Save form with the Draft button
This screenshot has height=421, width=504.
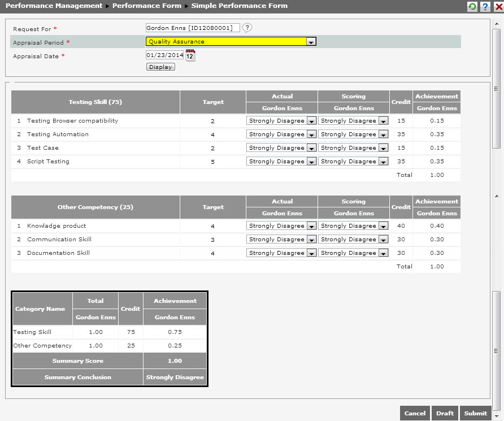coord(445,413)
